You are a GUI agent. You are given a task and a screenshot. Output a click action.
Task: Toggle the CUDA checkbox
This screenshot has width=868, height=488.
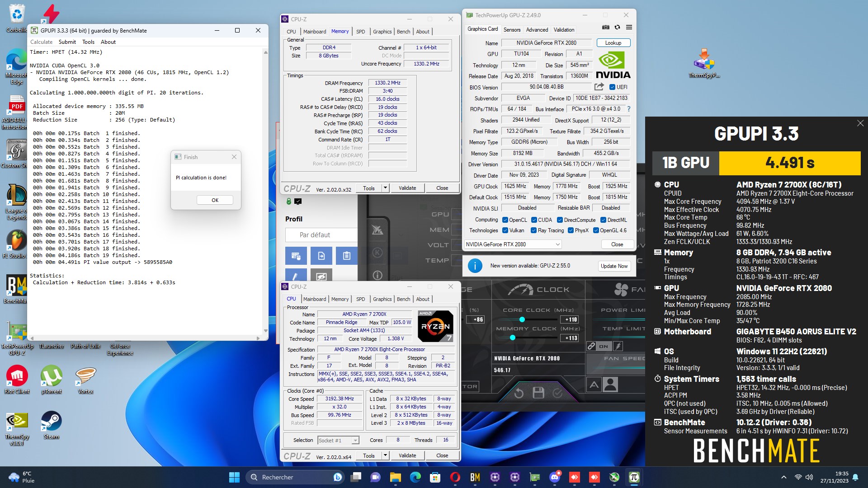click(x=534, y=220)
